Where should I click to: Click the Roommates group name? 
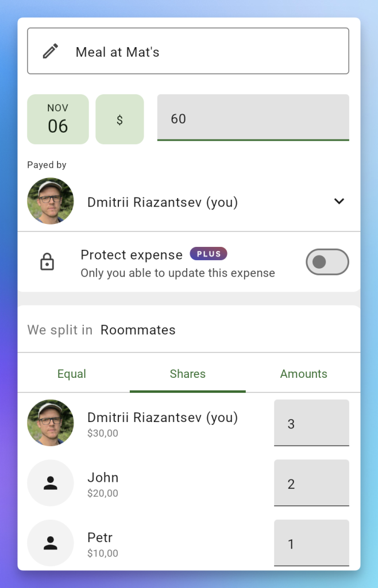138,330
